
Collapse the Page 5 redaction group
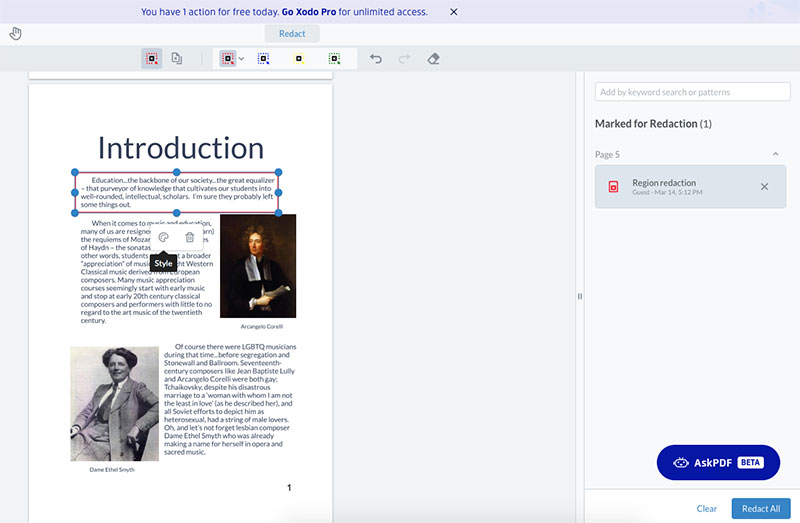(776, 154)
